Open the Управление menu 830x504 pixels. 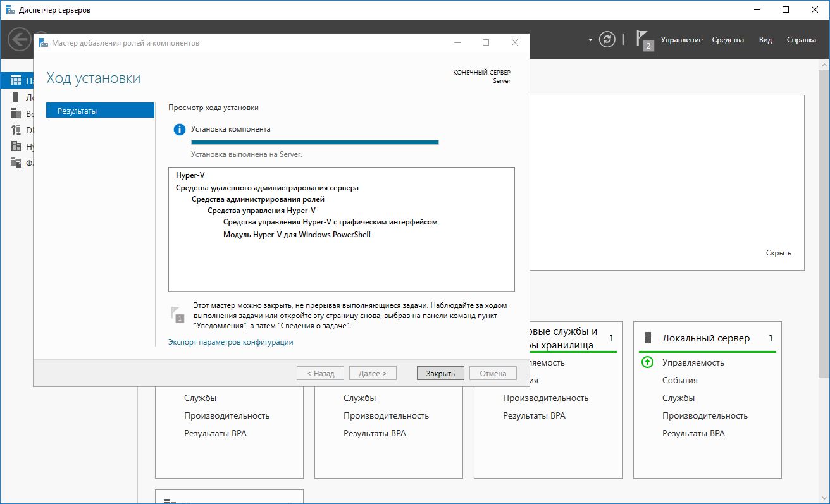(681, 40)
